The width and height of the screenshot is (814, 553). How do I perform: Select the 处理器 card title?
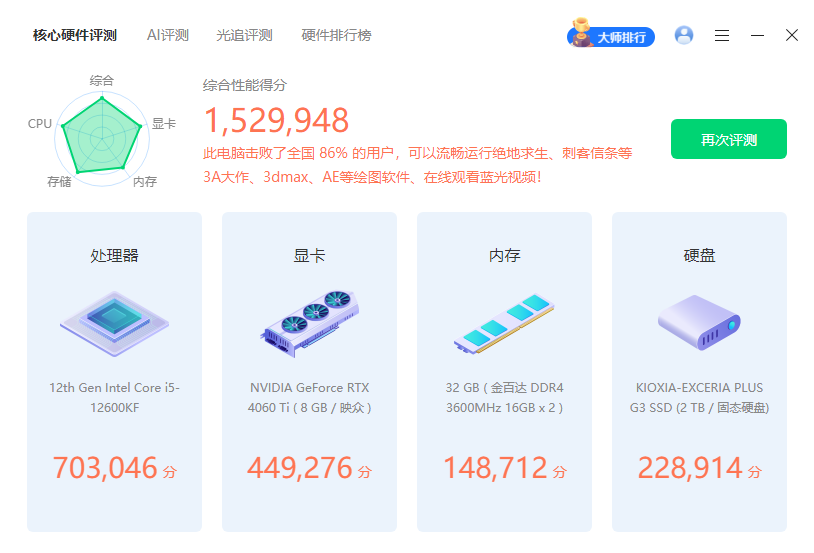pos(114,255)
